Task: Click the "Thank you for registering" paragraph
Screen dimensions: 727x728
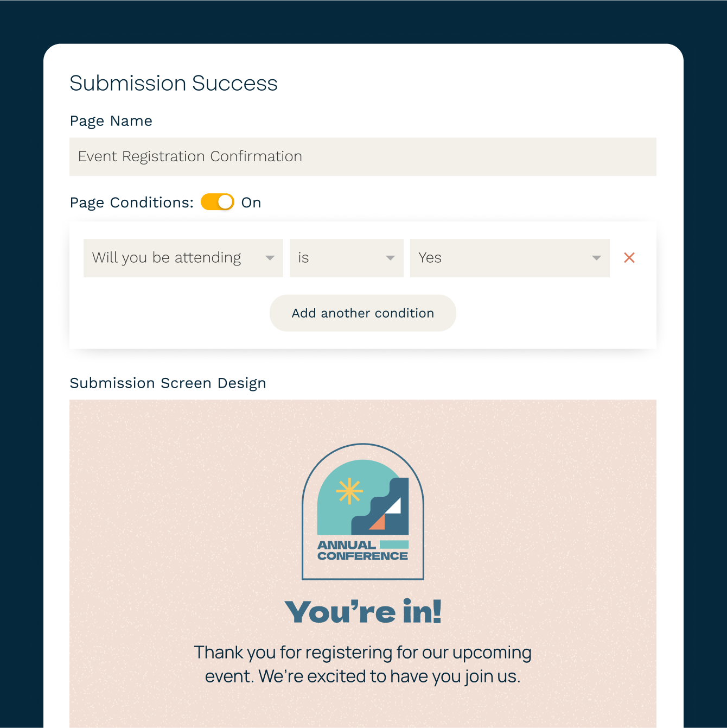Action: tap(362, 664)
